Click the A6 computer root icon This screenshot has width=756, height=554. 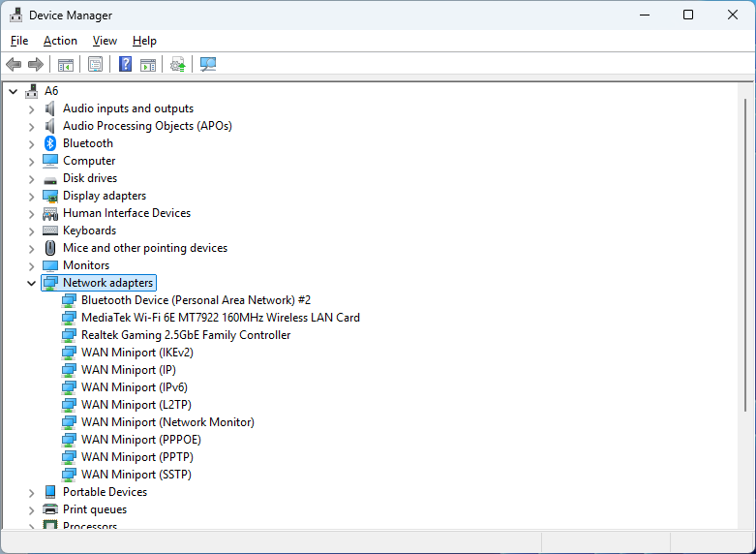pyautogui.click(x=32, y=91)
